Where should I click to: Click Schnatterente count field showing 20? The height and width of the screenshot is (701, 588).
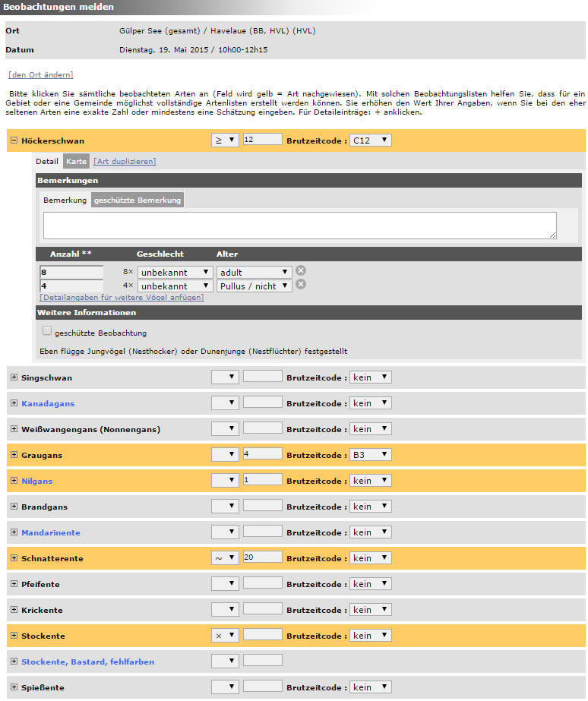pos(263,557)
